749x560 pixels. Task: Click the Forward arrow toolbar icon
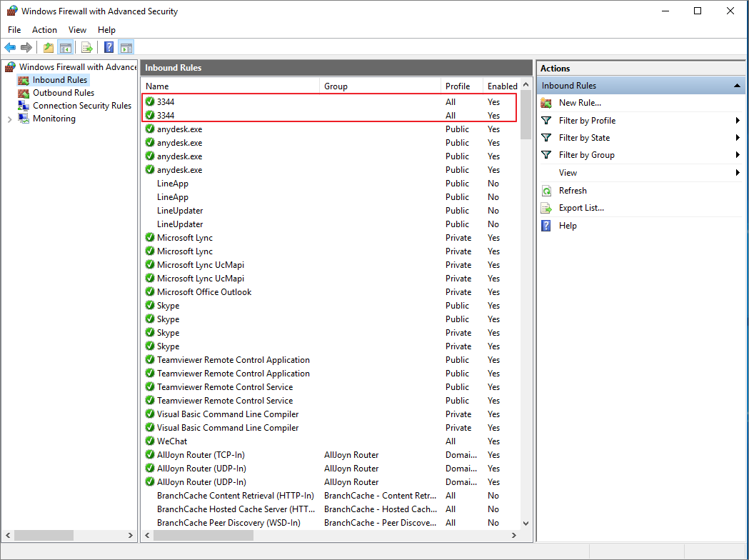(x=26, y=47)
